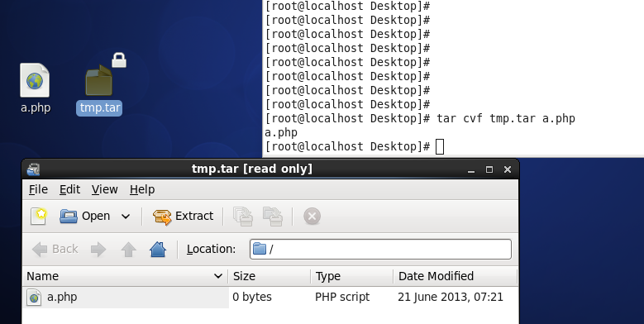
Task: Maximize the tmp.tar archive window
Action: (489, 169)
